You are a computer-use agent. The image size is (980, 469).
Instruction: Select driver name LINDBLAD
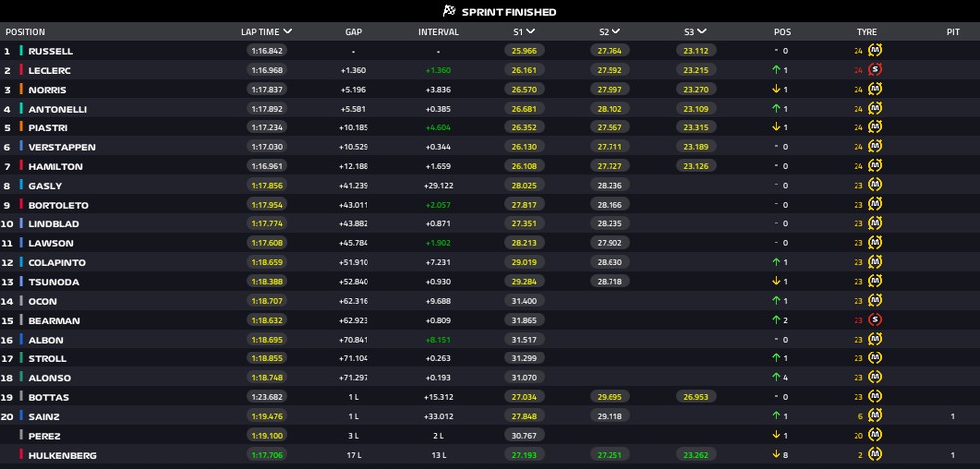coord(53,224)
